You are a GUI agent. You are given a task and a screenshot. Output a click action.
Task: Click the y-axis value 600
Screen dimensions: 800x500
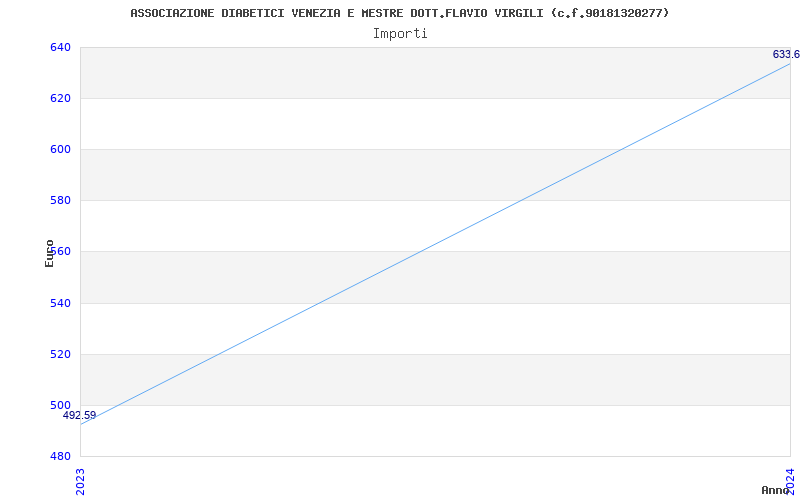tap(60, 149)
